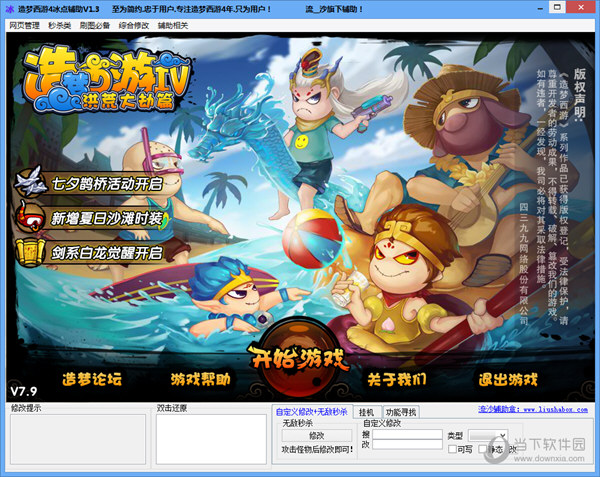The height and width of the screenshot is (477, 600).
Task: Click the 攻击怪物后修改即可! hint text
Action: point(317,450)
